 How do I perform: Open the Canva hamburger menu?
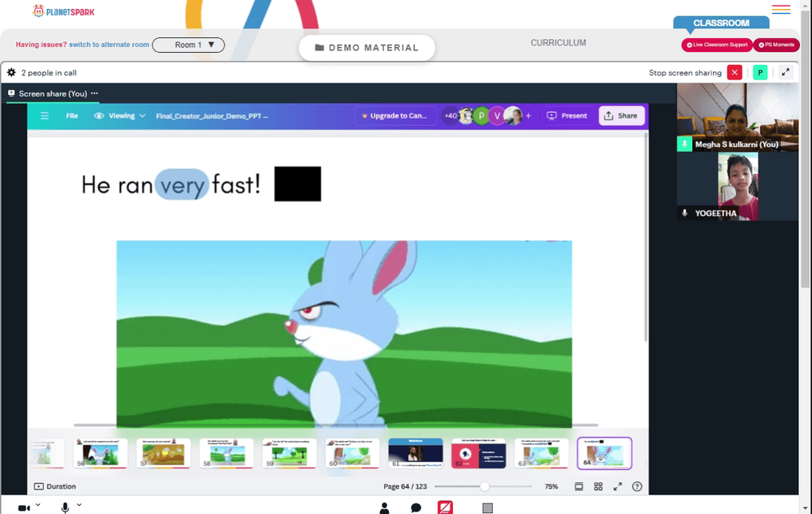pyautogui.click(x=45, y=116)
